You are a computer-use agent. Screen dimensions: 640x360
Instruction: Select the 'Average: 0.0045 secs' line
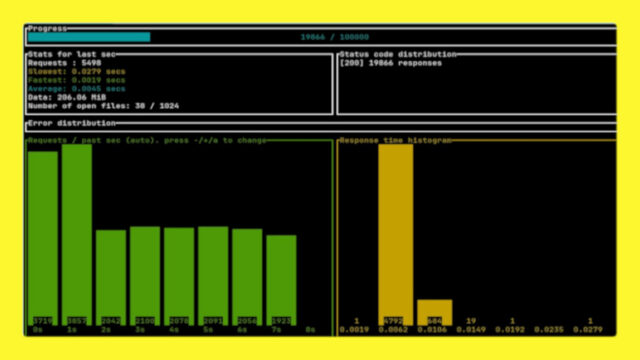coord(77,89)
